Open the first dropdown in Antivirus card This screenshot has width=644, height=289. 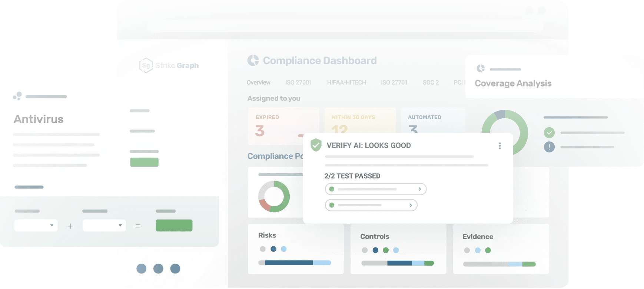[36, 226]
